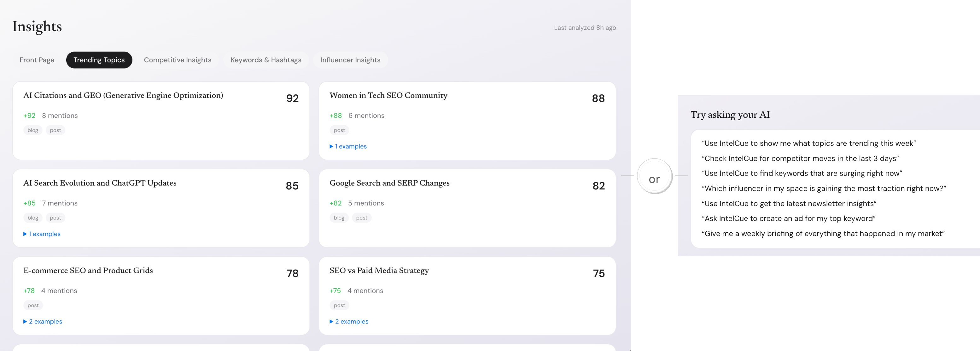Click post tag on Women in Tech card
This screenshot has width=980, height=351.
[339, 130]
